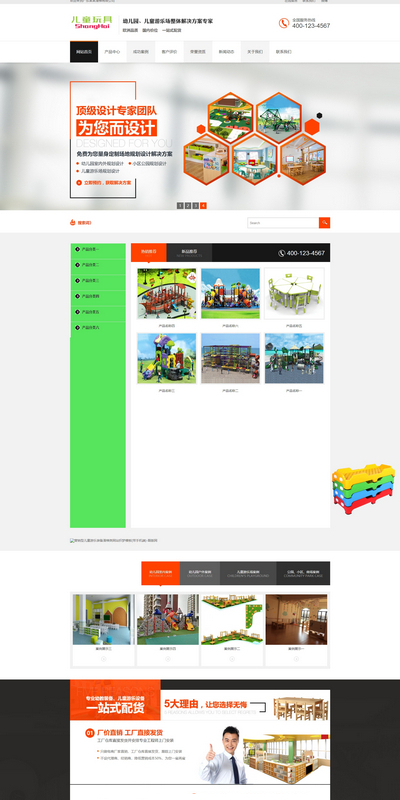Click the round icon under the high-rise playground case

[168, 659]
